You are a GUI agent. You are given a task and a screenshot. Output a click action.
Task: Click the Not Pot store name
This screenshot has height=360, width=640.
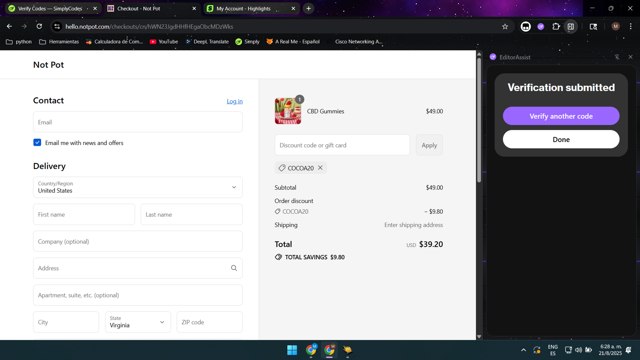[x=48, y=65]
